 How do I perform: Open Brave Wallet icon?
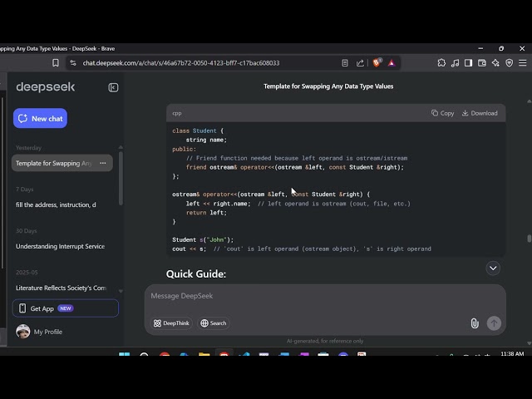click(482, 63)
